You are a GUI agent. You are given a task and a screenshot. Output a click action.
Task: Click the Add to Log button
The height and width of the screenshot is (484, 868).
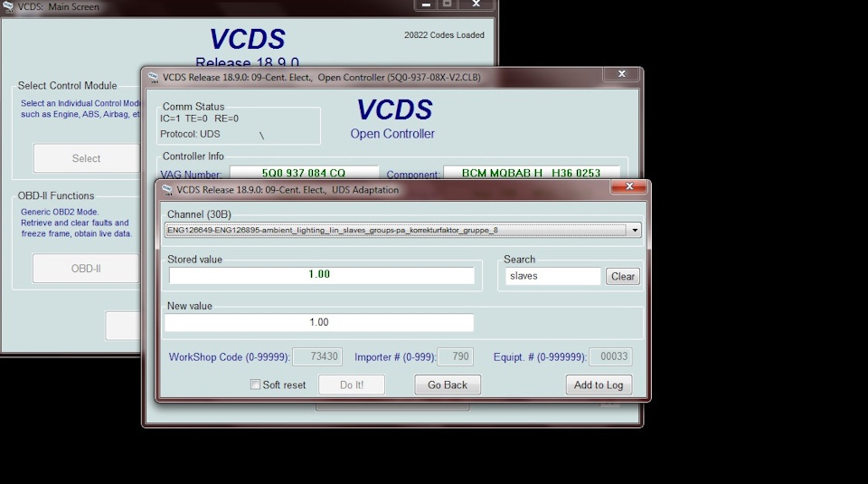coord(599,384)
